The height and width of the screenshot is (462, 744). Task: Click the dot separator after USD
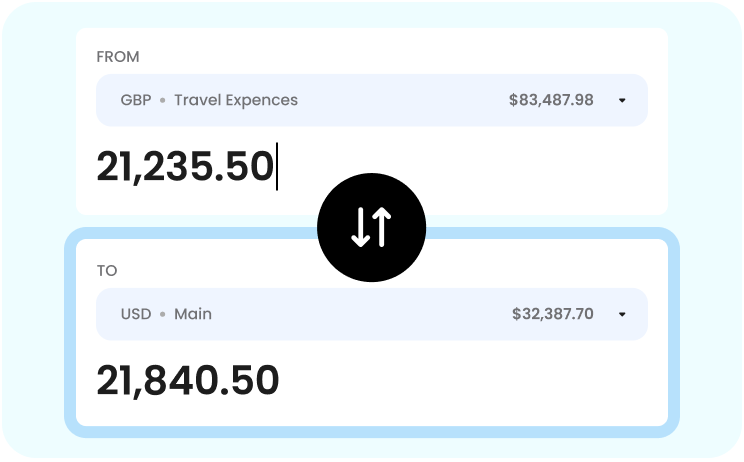point(162,314)
